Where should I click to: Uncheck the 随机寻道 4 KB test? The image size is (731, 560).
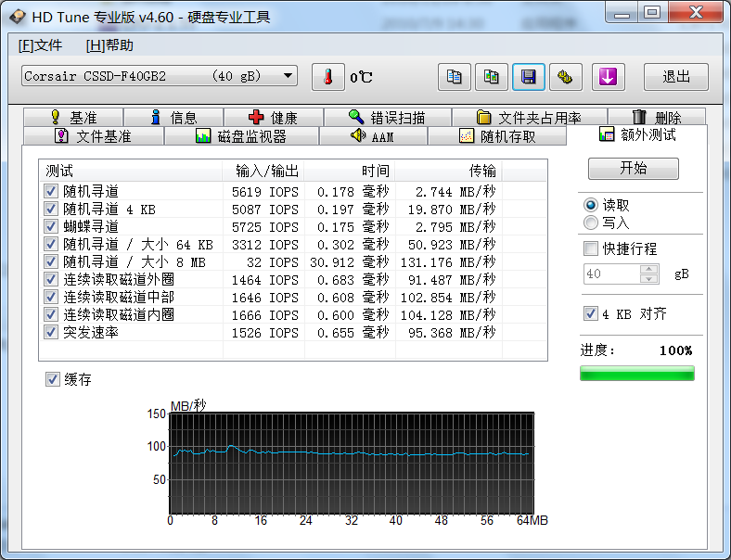click(51, 210)
